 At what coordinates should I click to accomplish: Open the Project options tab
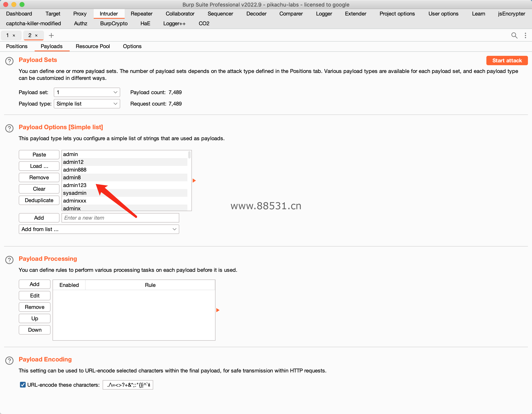click(397, 14)
